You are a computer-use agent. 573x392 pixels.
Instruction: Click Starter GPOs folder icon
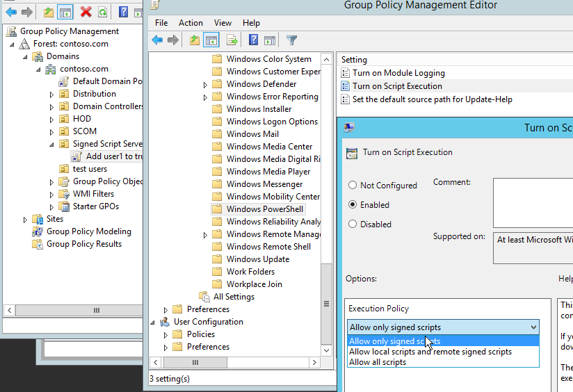point(64,206)
